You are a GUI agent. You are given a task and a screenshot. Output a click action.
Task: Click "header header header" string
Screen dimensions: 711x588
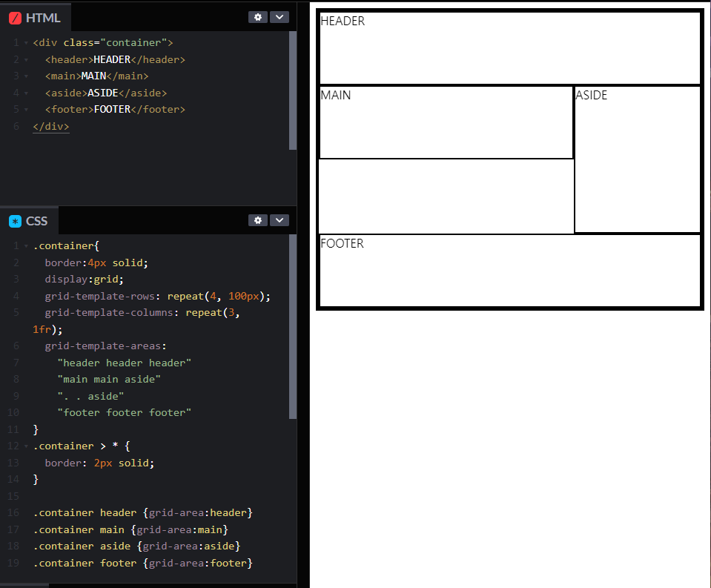click(125, 363)
